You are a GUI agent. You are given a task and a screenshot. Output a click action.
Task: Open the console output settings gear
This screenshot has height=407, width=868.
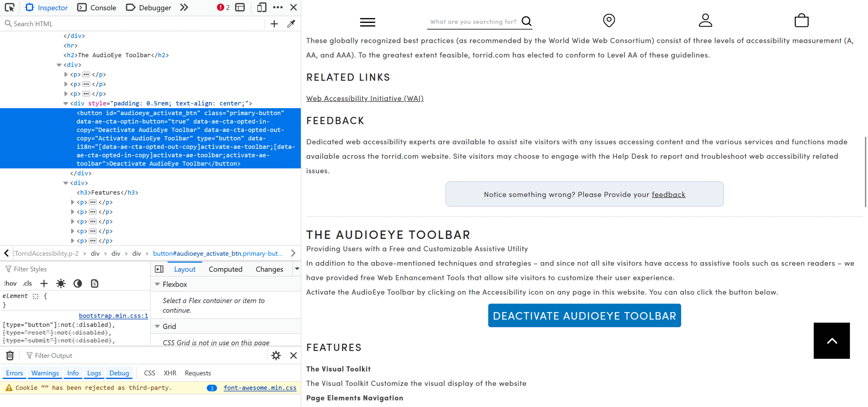tap(276, 355)
